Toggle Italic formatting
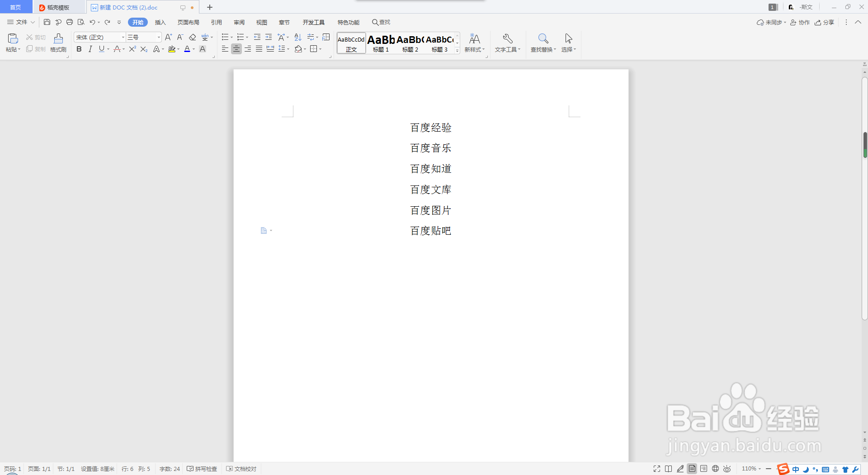The width and height of the screenshot is (868, 475). tap(90, 49)
